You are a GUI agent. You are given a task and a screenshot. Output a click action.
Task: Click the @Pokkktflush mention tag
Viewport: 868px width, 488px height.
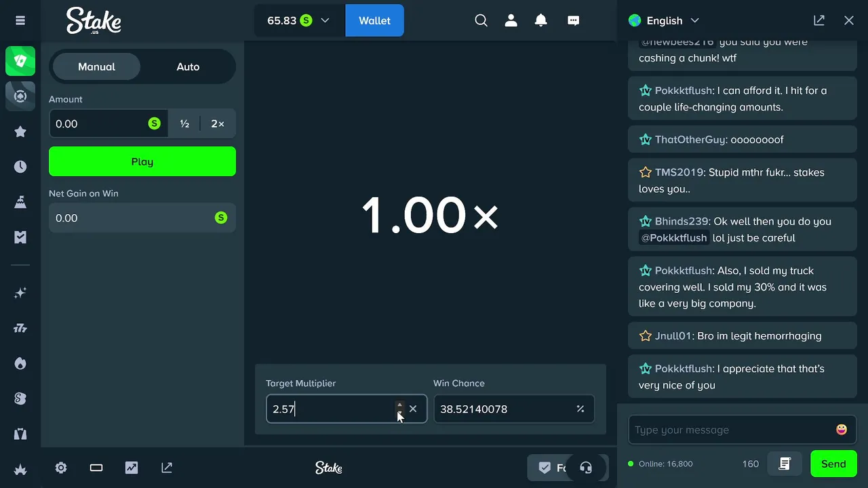coord(674,238)
